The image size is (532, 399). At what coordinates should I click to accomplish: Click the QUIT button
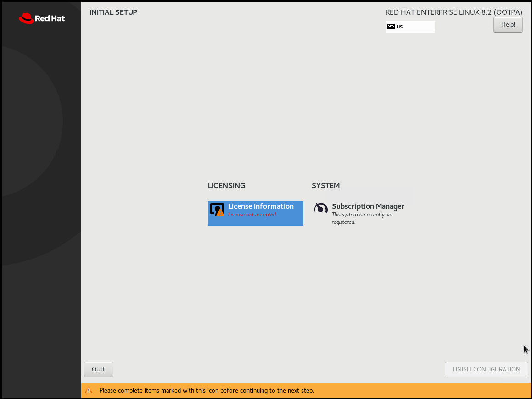pos(99,369)
